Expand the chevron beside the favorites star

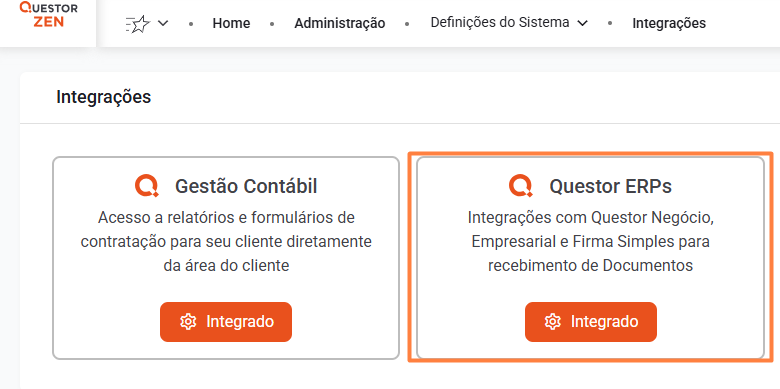(x=163, y=23)
